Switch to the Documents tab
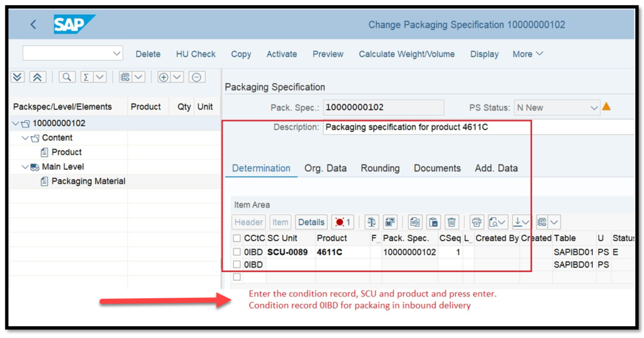644x338 pixels. [x=437, y=168]
